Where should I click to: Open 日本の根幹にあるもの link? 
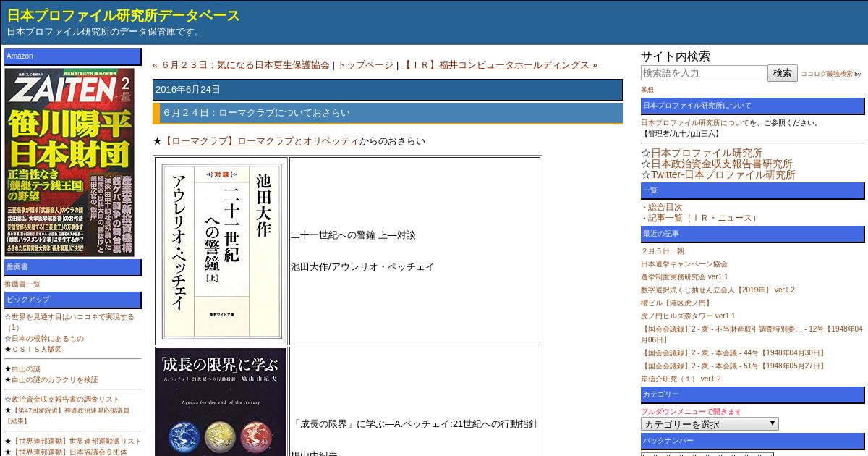coord(48,339)
